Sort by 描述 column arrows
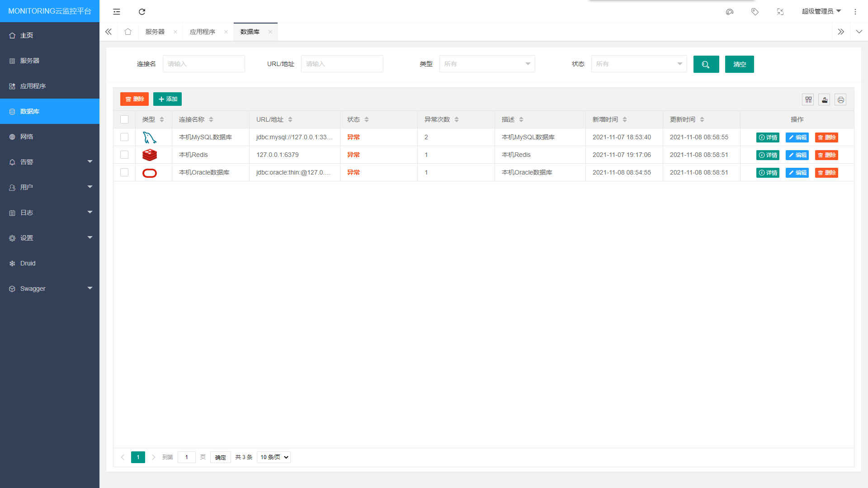 pyautogui.click(x=521, y=119)
